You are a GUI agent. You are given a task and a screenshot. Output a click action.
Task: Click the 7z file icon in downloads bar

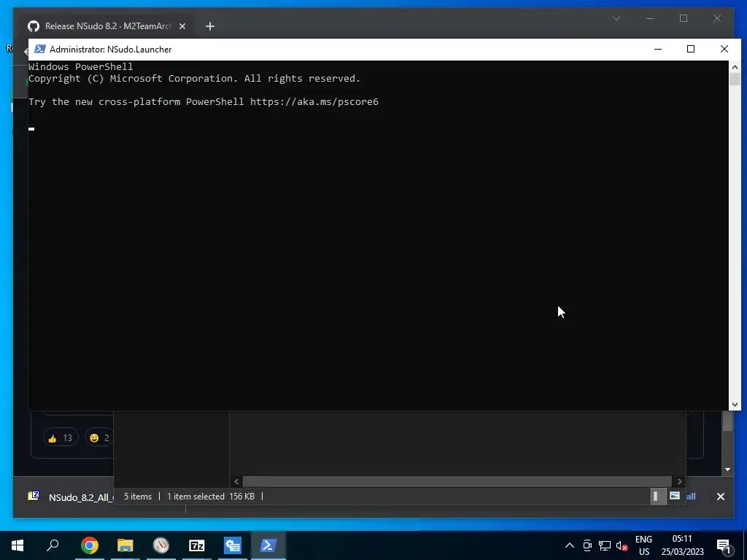pos(34,496)
